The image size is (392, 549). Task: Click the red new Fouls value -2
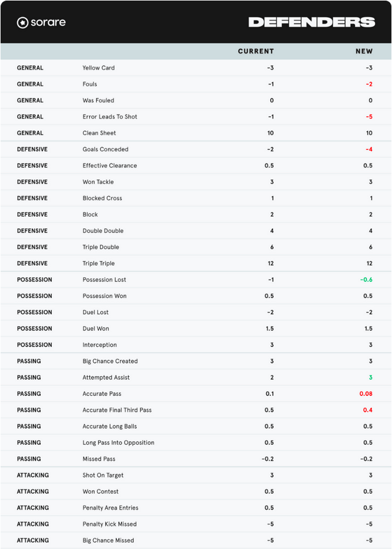click(369, 84)
